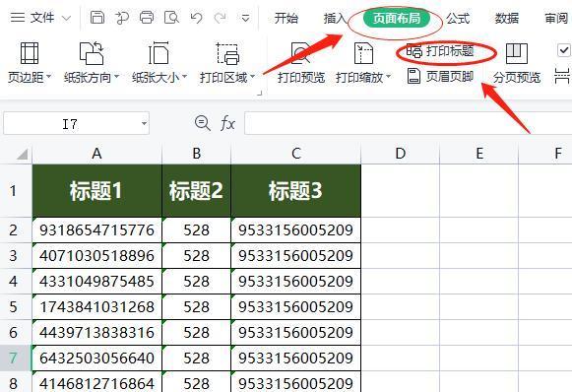Click the 页眉页脚 button
Image resolution: width=572 pixels, height=392 pixels.
(440, 76)
